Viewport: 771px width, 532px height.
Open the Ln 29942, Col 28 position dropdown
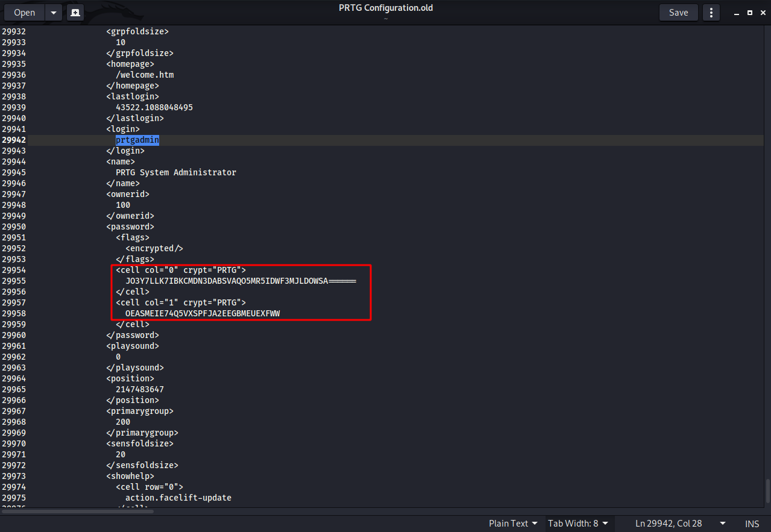coord(680,524)
